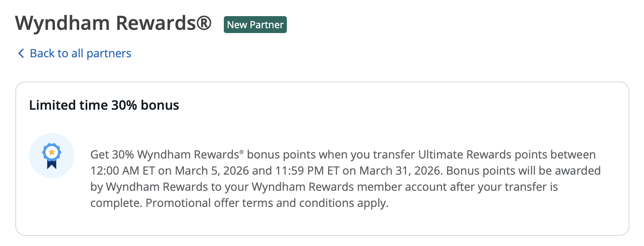The image size is (644, 246).
Task: Click the back chevron arrow icon
Action: click(21, 53)
